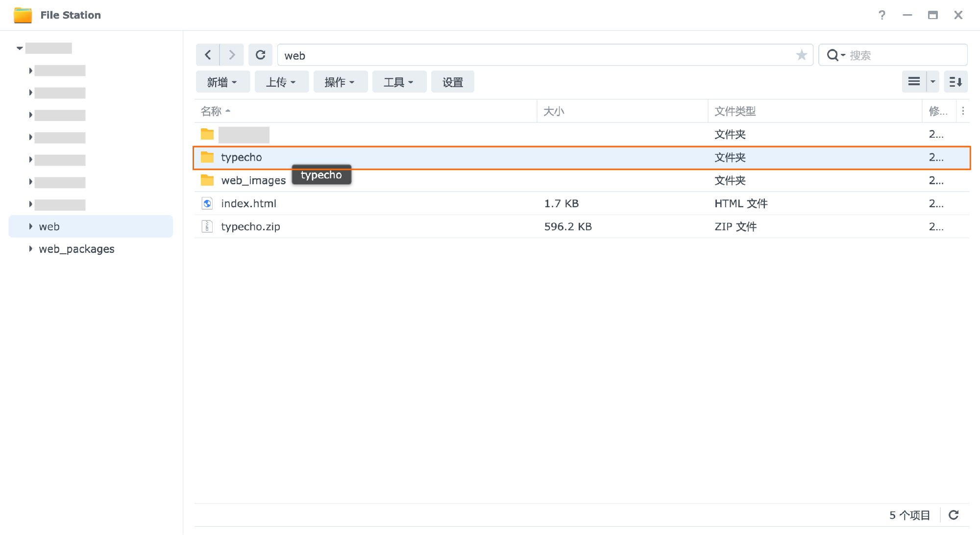Expand the web folder in sidebar
The image size is (980, 535).
click(30, 226)
